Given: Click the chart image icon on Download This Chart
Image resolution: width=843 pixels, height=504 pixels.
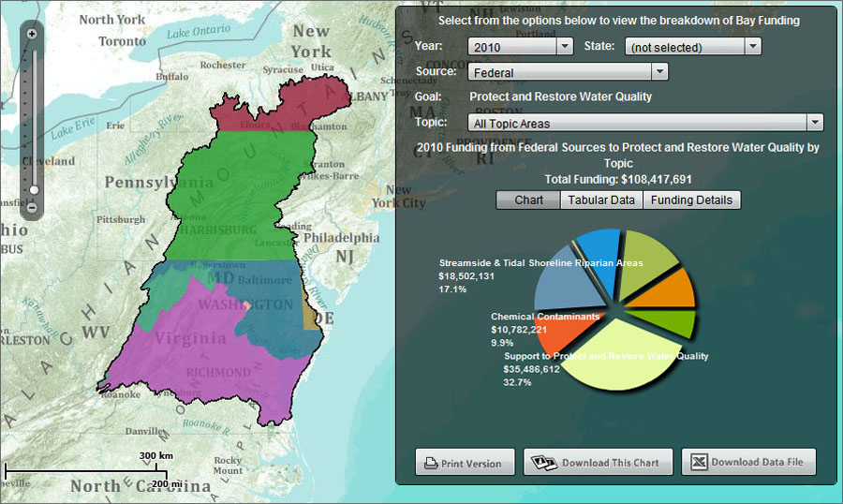Looking at the screenshot, I should point(543,463).
